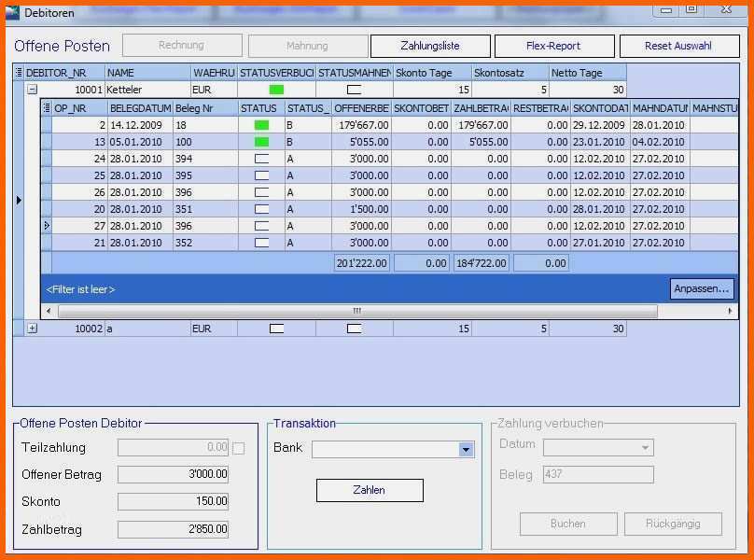Sort by SKONTODATUM column header

(x=600, y=108)
